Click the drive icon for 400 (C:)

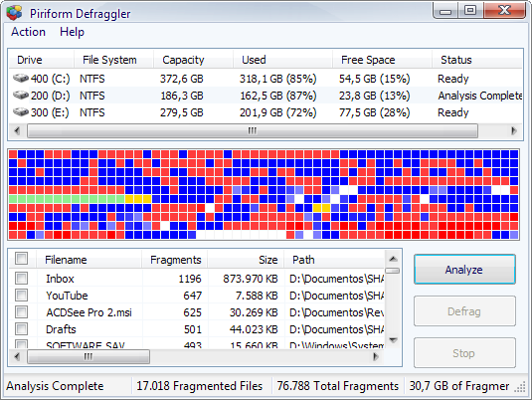coord(21,79)
